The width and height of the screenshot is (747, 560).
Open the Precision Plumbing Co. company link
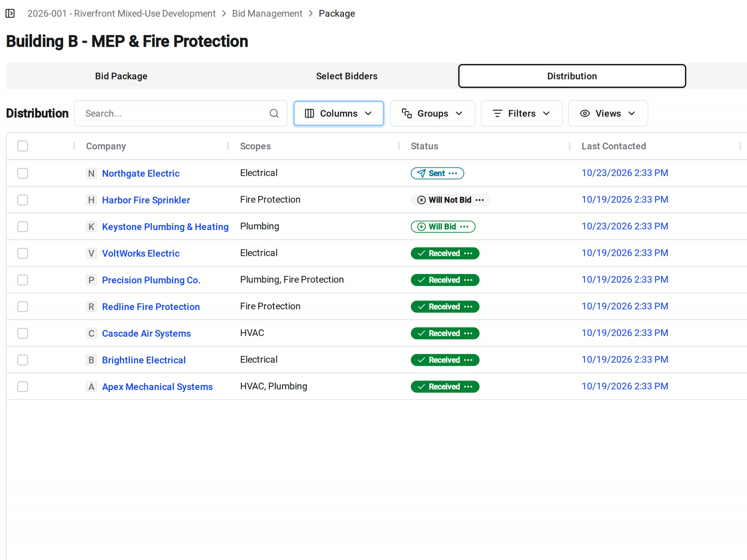(151, 280)
